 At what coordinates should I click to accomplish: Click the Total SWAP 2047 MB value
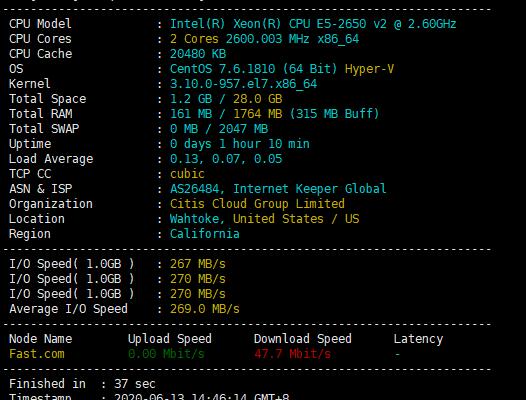point(243,129)
